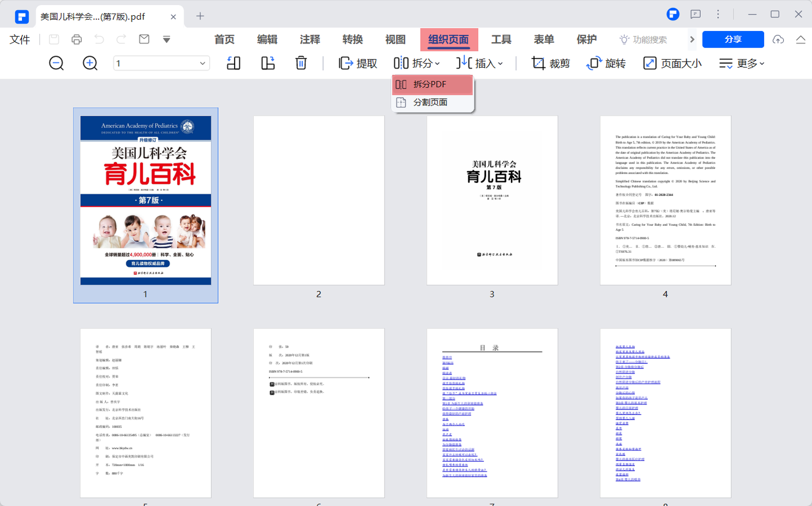This screenshot has height=506, width=812.
Task: Click the print icon
Action: pos(77,39)
